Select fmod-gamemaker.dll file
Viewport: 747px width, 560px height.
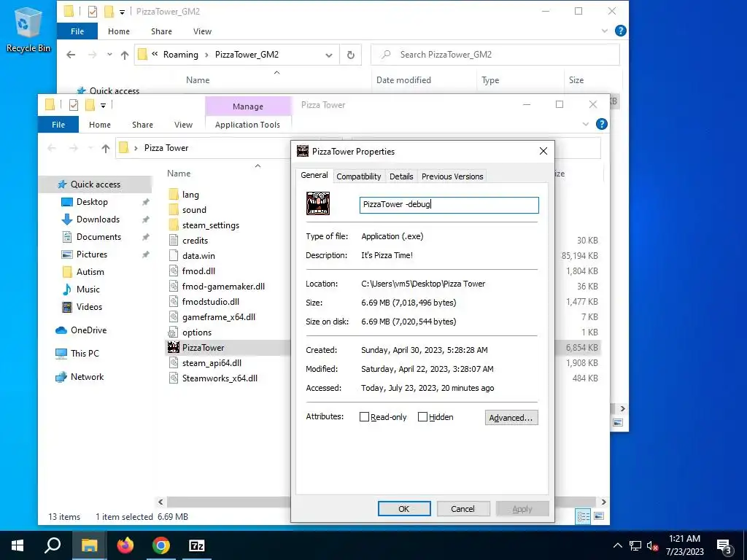coord(223,286)
